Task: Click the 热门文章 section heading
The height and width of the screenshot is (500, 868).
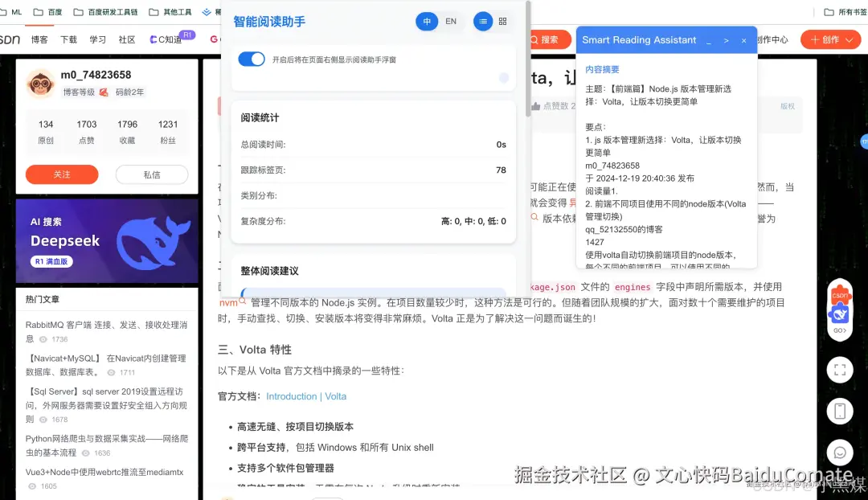Action: click(42, 299)
